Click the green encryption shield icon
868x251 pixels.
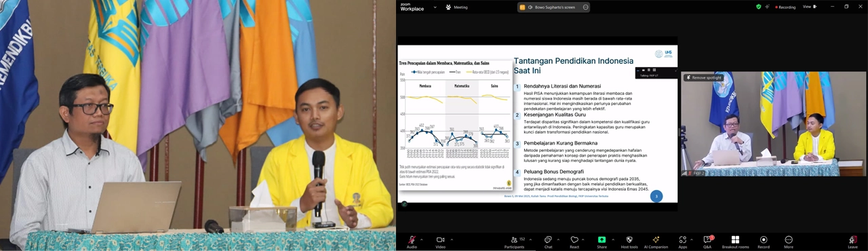759,7
